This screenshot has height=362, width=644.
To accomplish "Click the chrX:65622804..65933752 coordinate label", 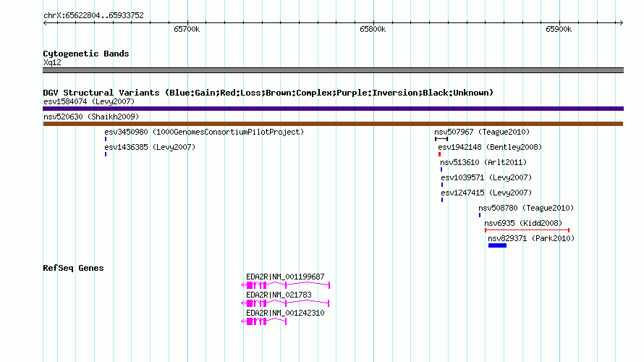I will [93, 15].
